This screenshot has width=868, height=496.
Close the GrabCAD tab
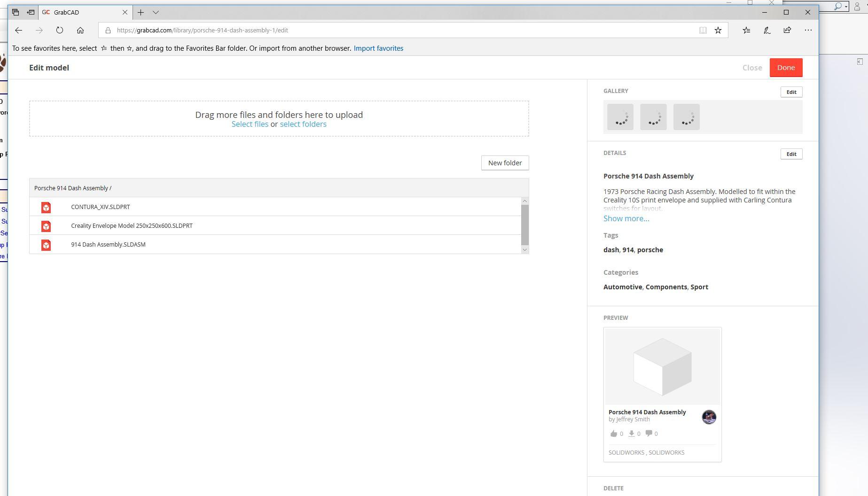(x=125, y=12)
